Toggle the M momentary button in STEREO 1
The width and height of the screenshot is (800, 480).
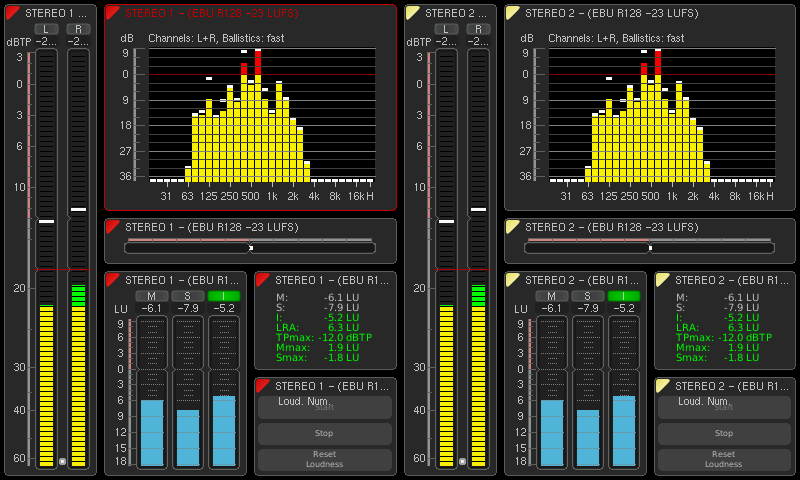pyautogui.click(x=152, y=296)
